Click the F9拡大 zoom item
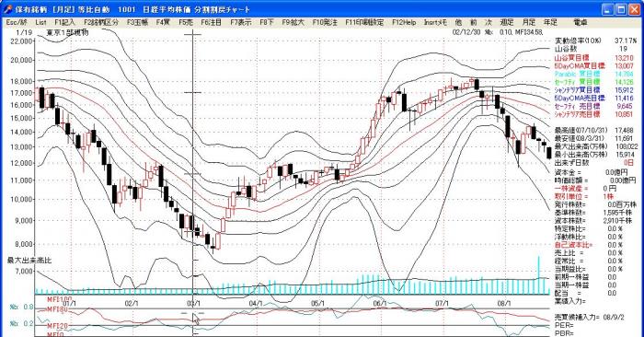 pyautogui.click(x=293, y=22)
